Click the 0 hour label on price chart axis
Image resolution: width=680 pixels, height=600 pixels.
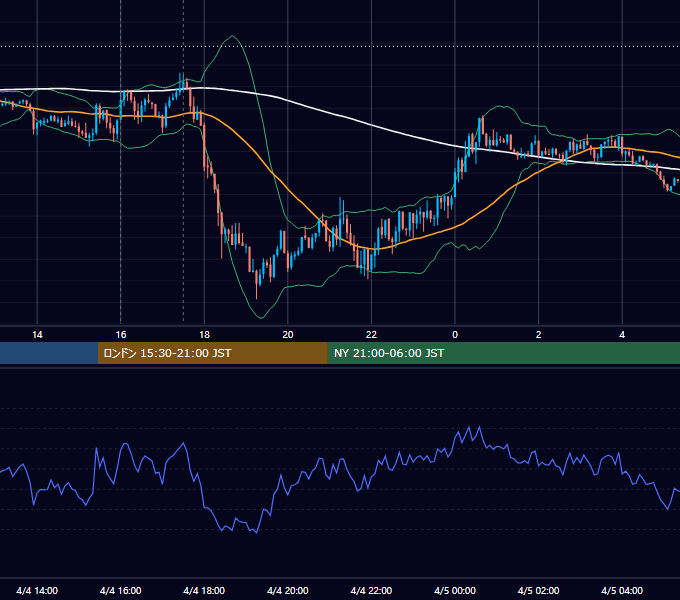pyautogui.click(x=455, y=335)
